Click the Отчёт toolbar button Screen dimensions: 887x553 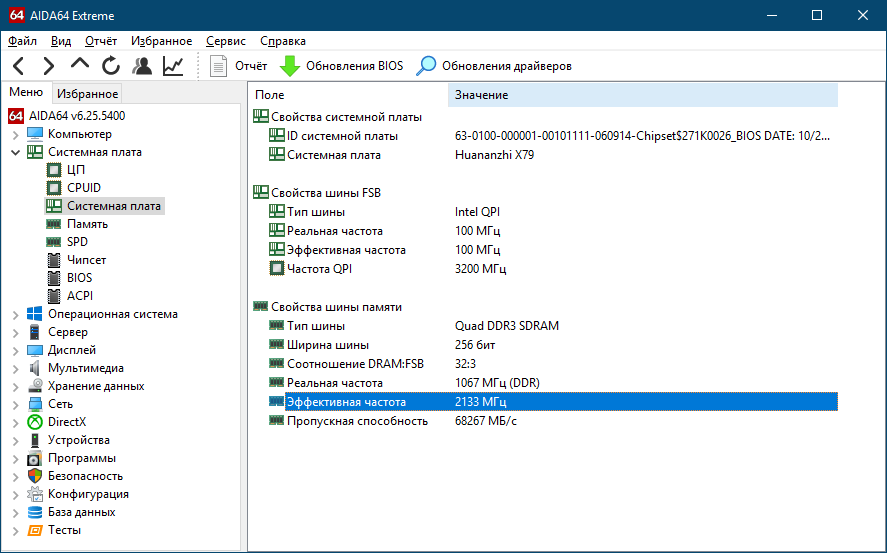(x=238, y=66)
